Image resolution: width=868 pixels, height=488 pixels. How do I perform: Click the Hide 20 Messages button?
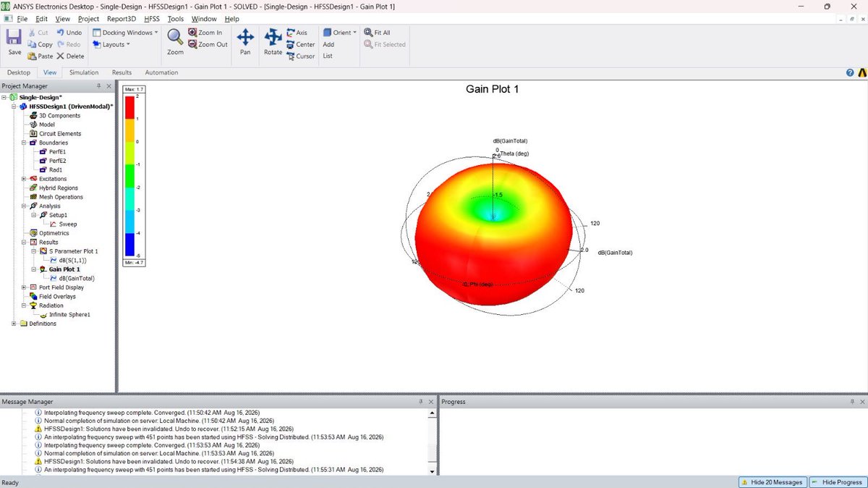click(x=772, y=482)
